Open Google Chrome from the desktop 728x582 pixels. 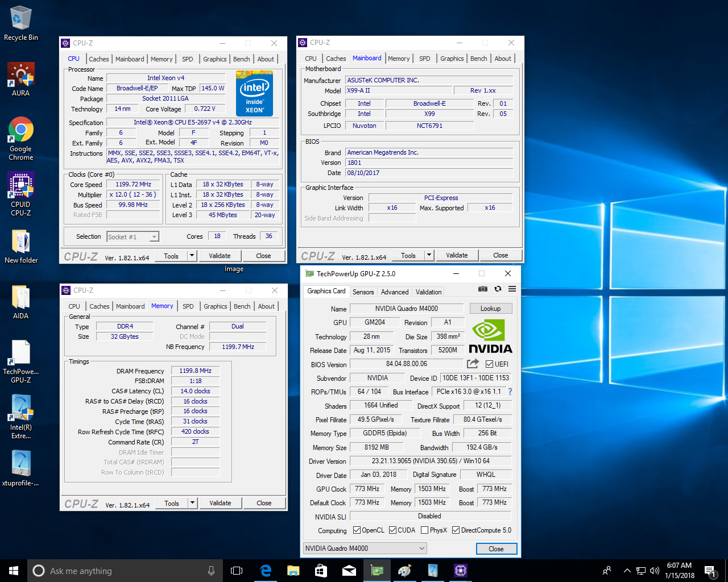[20, 139]
